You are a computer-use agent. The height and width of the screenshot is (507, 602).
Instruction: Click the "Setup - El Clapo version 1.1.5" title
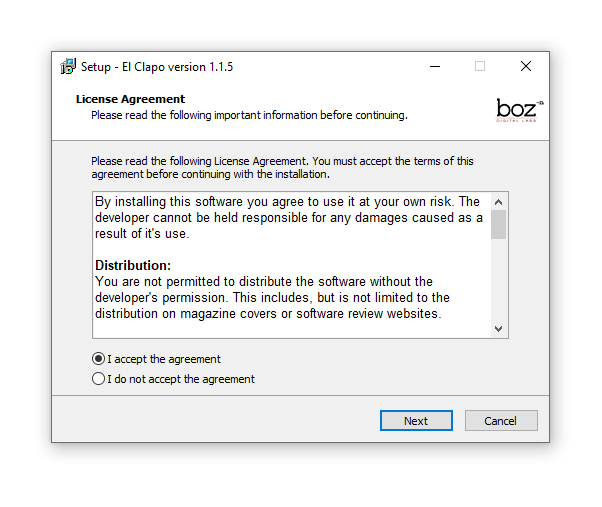click(x=157, y=67)
